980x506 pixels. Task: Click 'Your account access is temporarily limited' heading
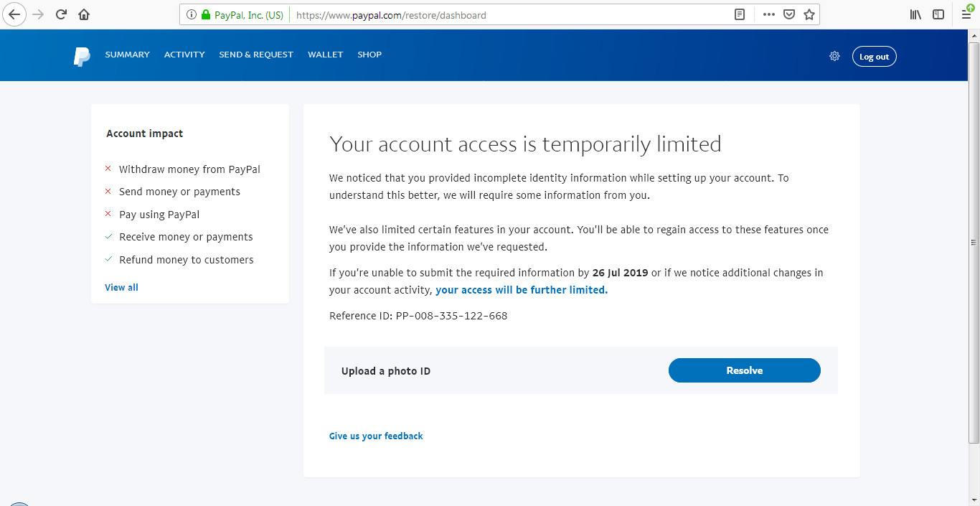point(525,144)
